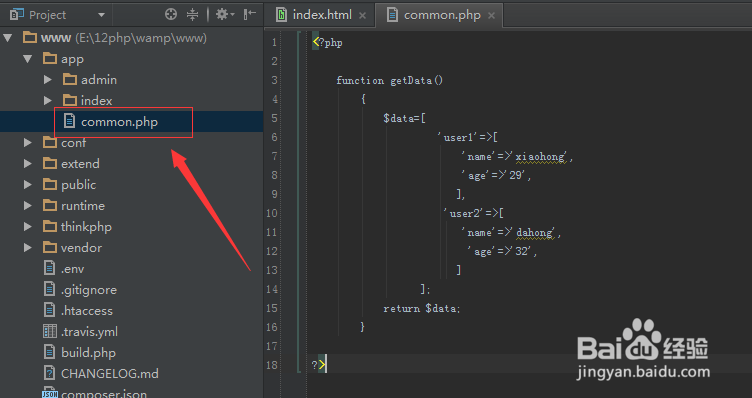Click the vendor folder icon

click(49, 247)
